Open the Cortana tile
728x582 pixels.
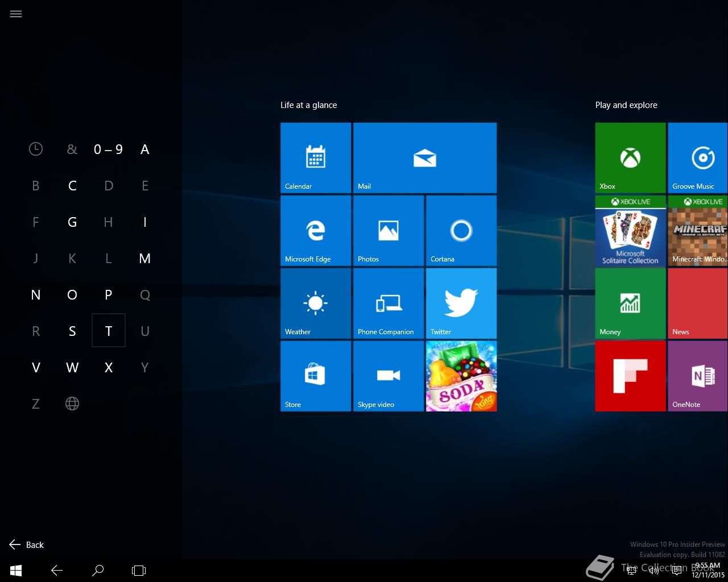(461, 231)
